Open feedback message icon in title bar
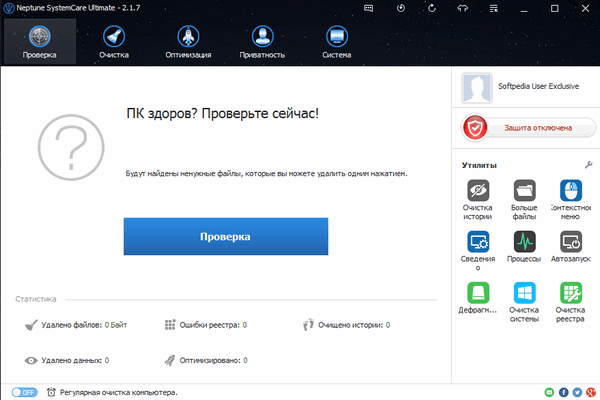600x400 pixels. pyautogui.click(x=368, y=8)
